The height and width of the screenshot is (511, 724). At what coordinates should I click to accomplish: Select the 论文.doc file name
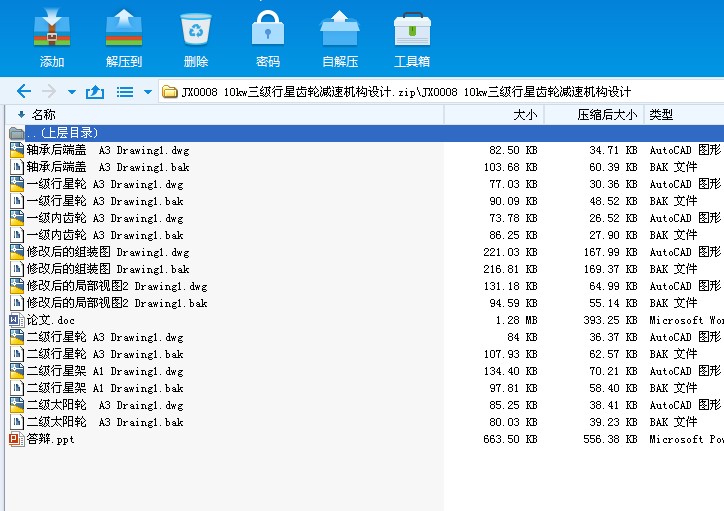50,320
